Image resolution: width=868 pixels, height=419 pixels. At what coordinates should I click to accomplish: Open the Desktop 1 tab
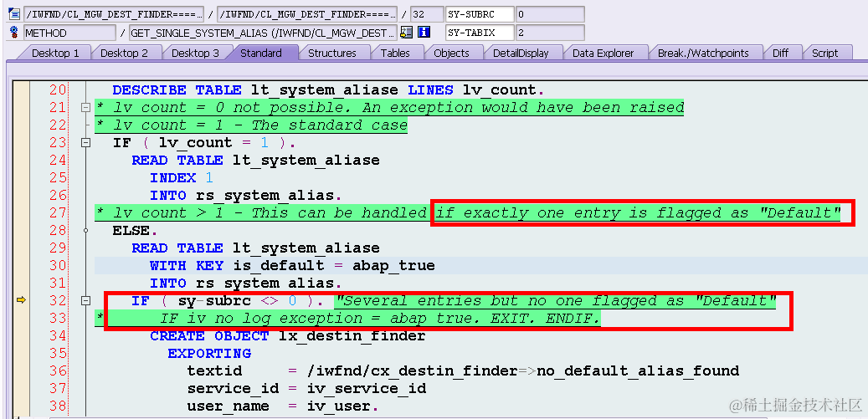point(55,53)
